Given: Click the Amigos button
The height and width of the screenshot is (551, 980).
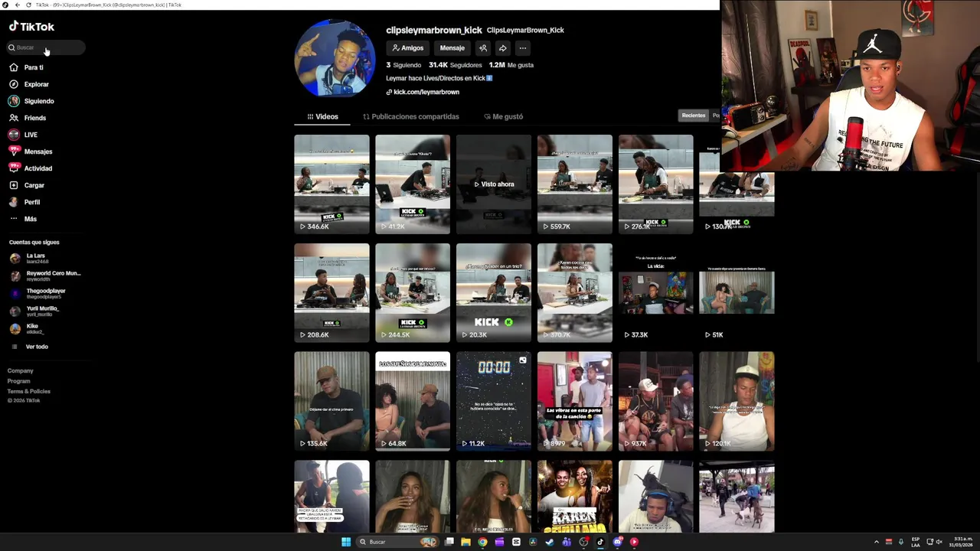Looking at the screenshot, I should pyautogui.click(x=407, y=48).
